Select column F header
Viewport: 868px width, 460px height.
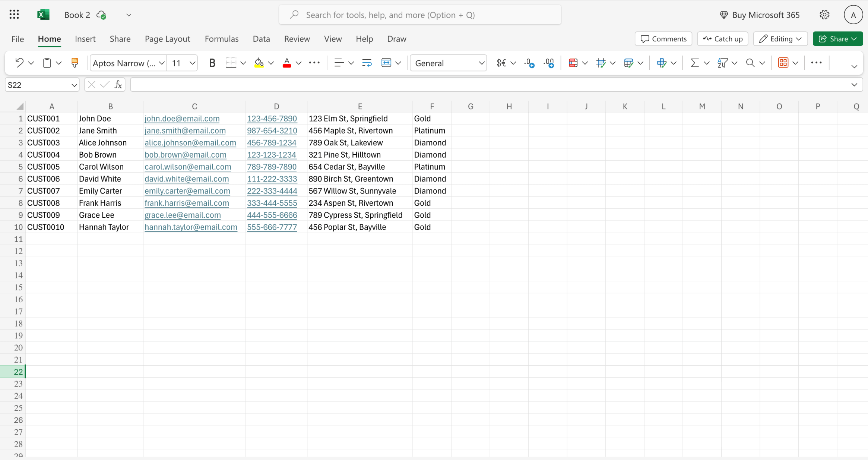tap(432, 107)
